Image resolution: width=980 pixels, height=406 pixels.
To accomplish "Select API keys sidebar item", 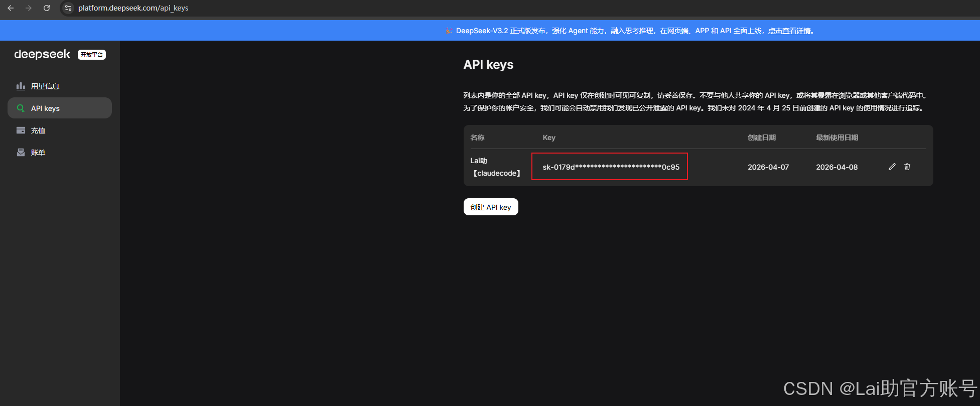I will pyautogui.click(x=60, y=108).
